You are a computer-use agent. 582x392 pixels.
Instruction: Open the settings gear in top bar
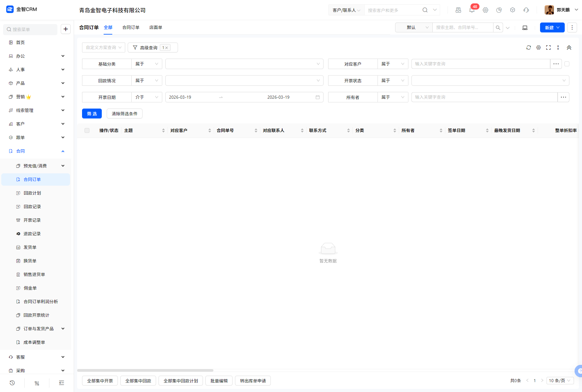point(485,10)
